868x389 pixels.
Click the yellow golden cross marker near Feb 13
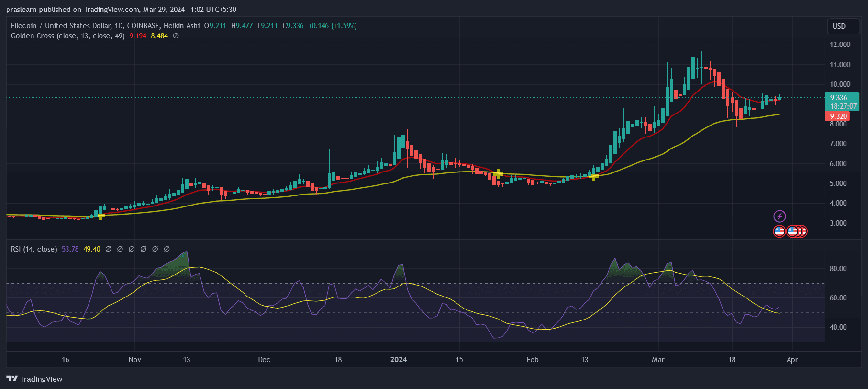pyautogui.click(x=594, y=177)
